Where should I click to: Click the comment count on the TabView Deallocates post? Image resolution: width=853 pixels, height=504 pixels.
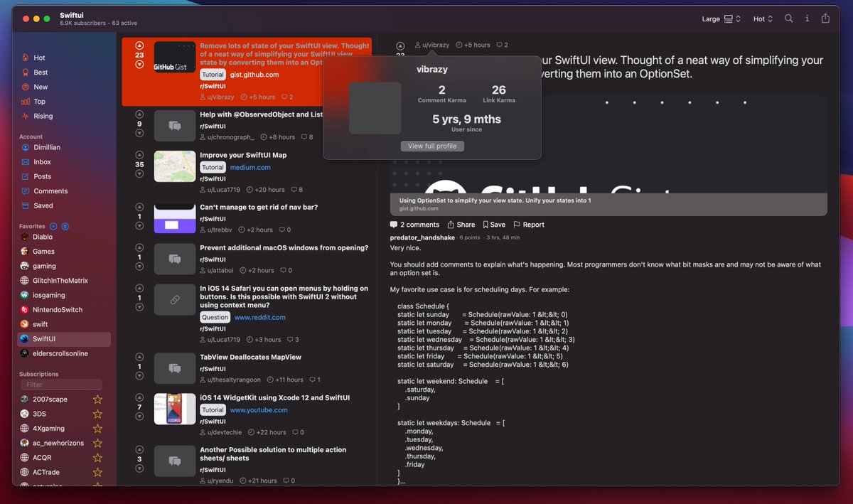(314, 380)
